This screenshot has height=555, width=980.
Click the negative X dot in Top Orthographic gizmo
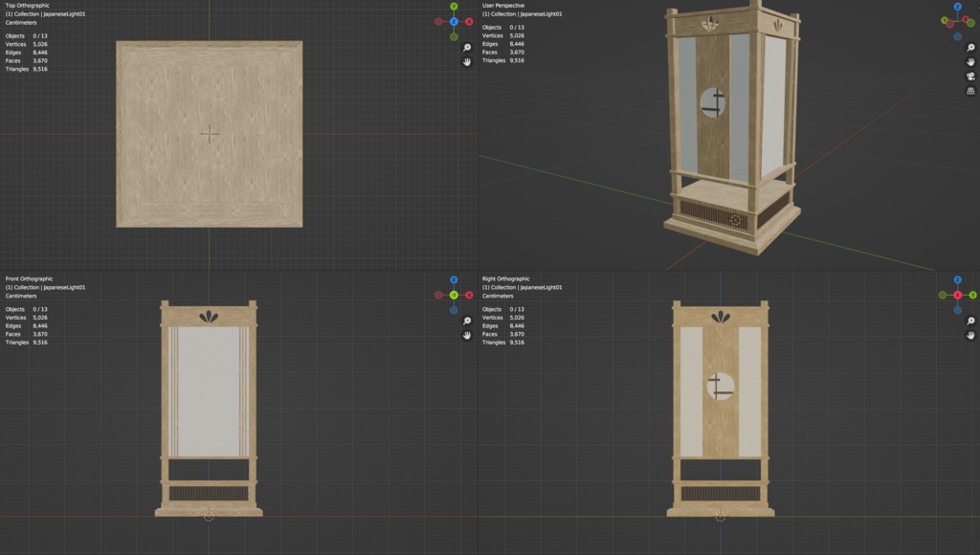pyautogui.click(x=438, y=22)
